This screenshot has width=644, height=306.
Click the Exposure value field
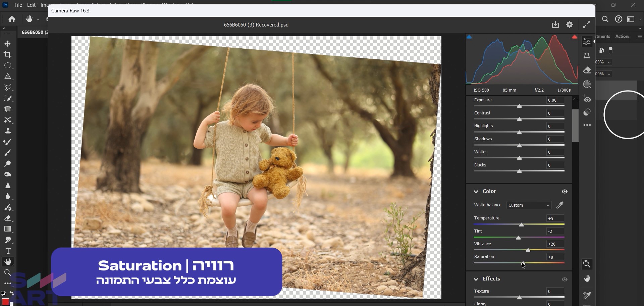tap(555, 100)
